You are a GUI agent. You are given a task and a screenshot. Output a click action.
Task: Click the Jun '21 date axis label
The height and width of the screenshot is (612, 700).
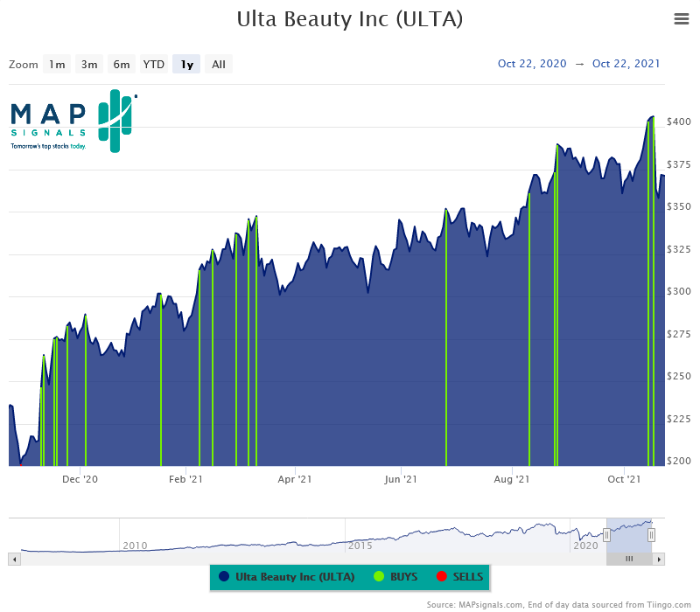click(x=401, y=479)
